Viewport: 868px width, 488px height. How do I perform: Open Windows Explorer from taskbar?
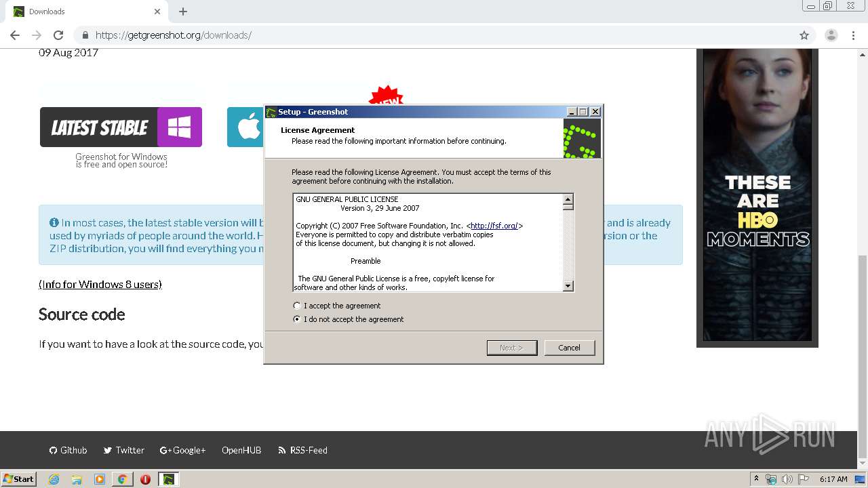[x=77, y=479]
